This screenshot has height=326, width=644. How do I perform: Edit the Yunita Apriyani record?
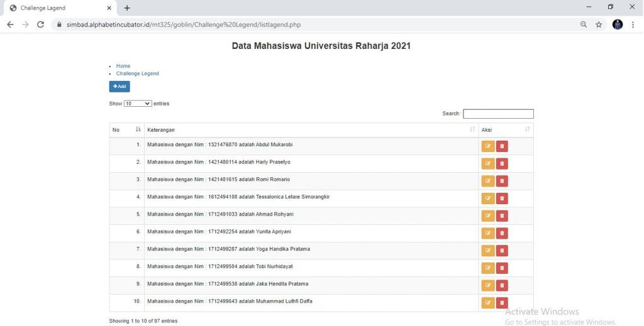click(x=487, y=233)
